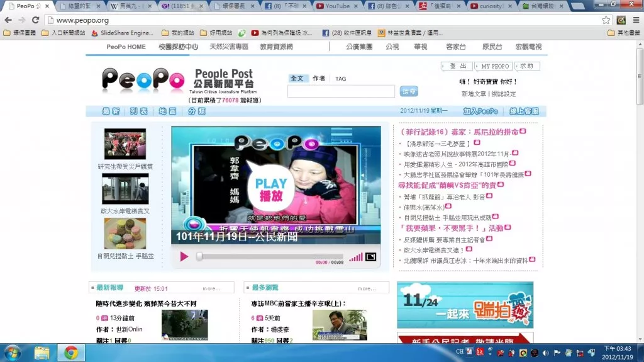Viewport: 644px width, 362px height.
Task: Click video icon beside 佳樂水(高落水)
Action: [448, 206]
